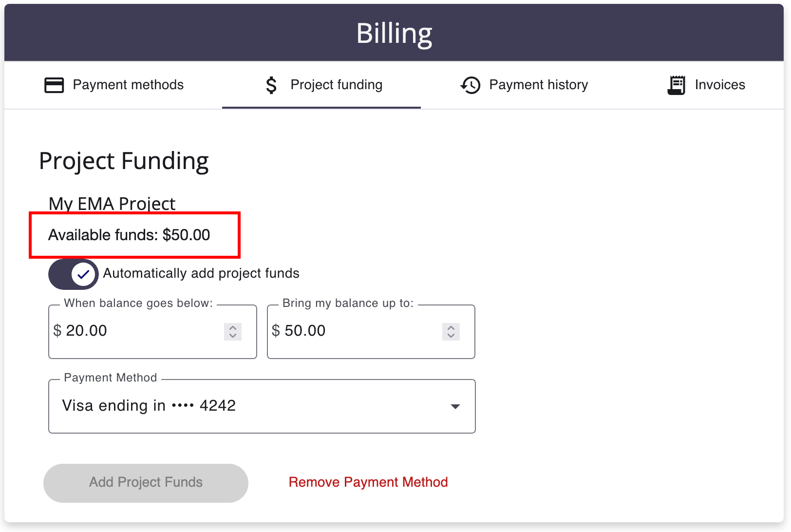This screenshot has width=791, height=532.
Task: Decrease the 'When balance goes below' stepper
Action: (x=233, y=336)
